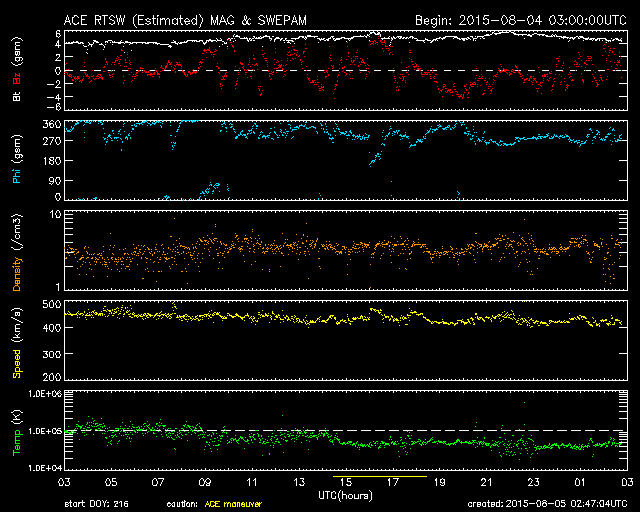Viewport: 640px width, 512px height.
Task: Click the UTC(hours) x-axis label
Action: [346, 496]
